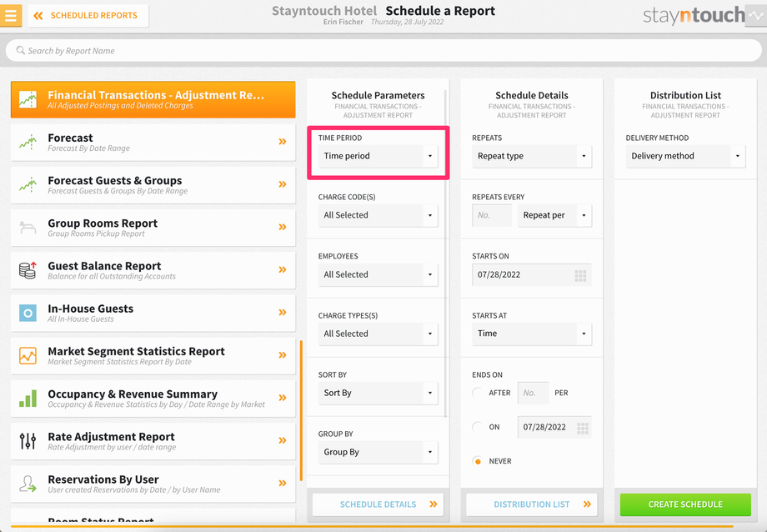The width and height of the screenshot is (767, 532).
Task: Select Financial Transactions Adjustment Report chart icon
Action: point(28,99)
